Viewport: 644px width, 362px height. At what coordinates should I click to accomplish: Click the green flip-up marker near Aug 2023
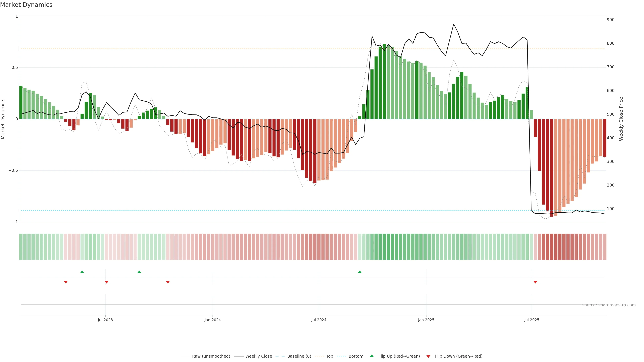pyautogui.click(x=139, y=272)
